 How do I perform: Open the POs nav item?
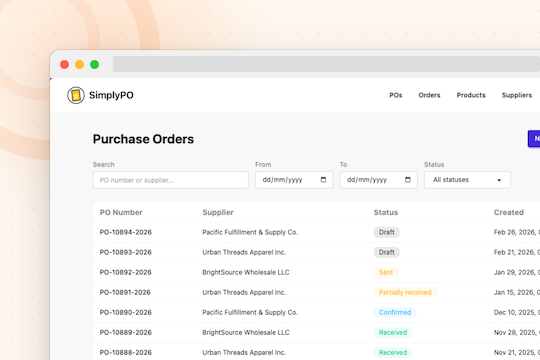coord(396,95)
